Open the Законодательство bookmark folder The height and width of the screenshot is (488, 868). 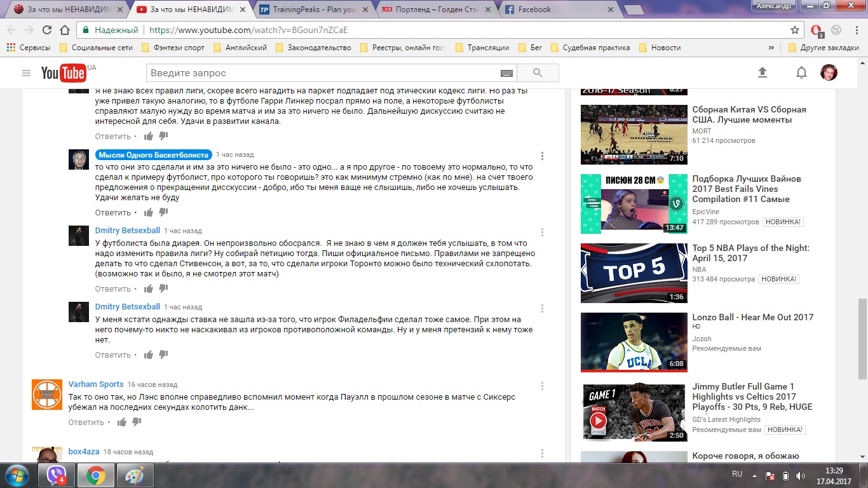pyautogui.click(x=313, y=48)
